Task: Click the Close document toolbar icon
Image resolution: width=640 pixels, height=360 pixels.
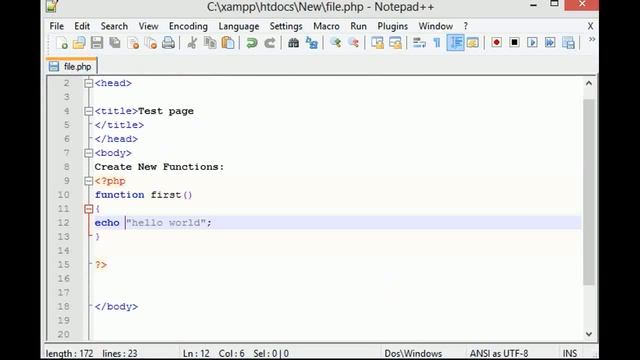Action: (133, 43)
